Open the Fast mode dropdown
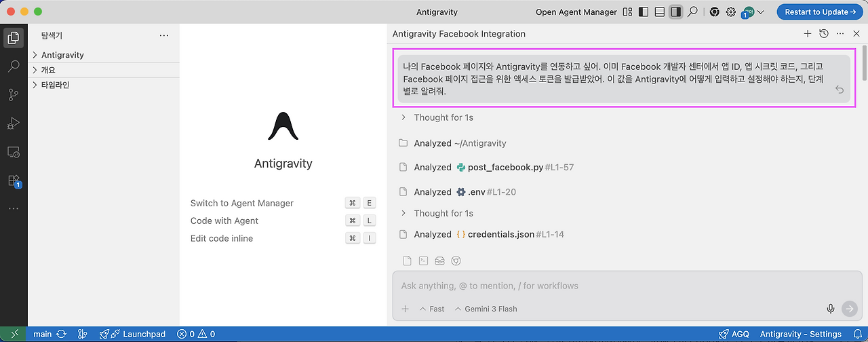This screenshot has width=868, height=342. 432,309
